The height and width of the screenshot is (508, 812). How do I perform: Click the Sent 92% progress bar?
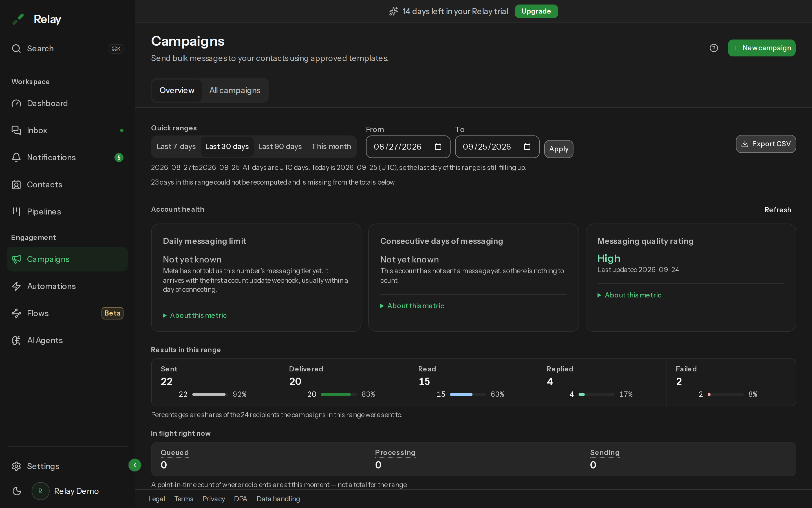pos(210,395)
